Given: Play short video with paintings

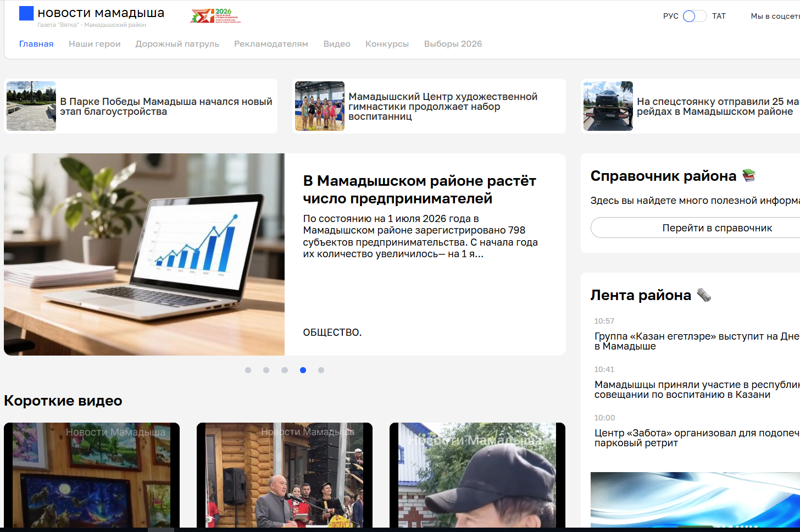Looking at the screenshot, I should click(92, 475).
